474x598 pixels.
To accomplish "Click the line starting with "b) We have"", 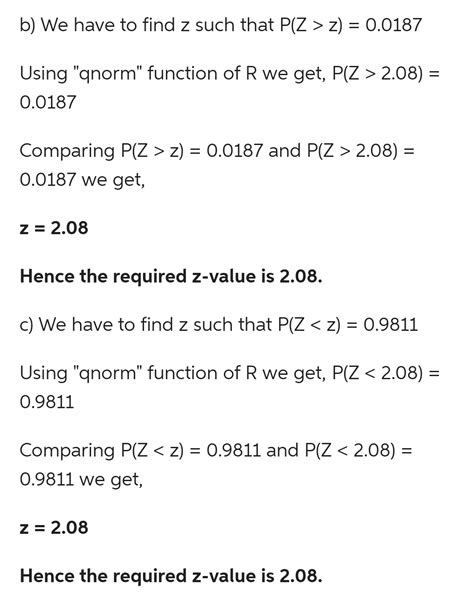I will pos(221,25).
